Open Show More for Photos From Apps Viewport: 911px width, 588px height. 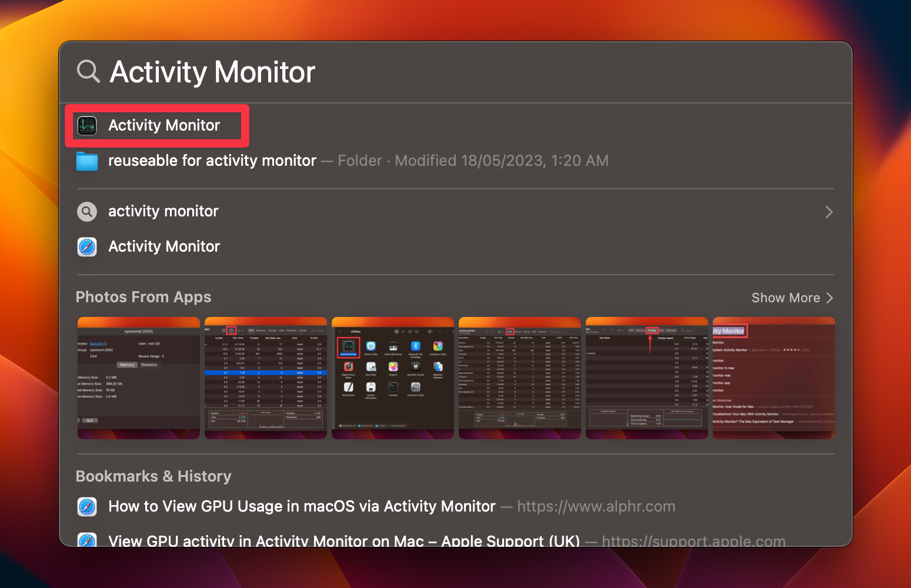tap(786, 298)
